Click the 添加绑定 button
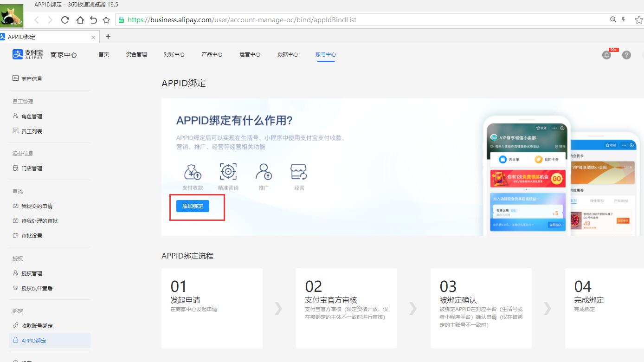Image resolution: width=644 pixels, height=362 pixels. [193, 206]
